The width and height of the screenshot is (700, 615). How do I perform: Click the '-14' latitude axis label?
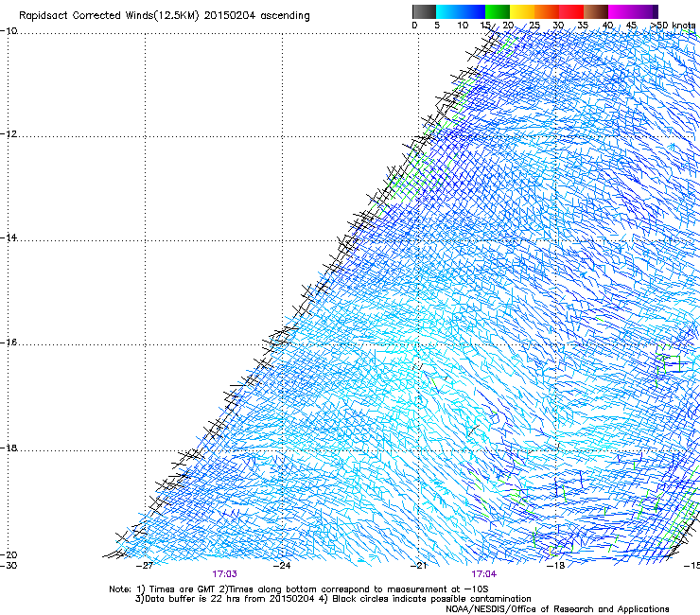9,238
